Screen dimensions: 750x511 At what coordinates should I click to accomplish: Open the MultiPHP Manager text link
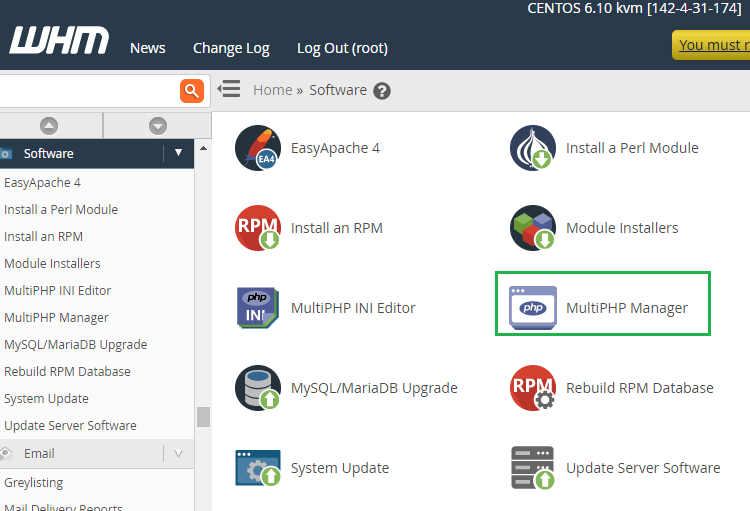click(x=627, y=308)
